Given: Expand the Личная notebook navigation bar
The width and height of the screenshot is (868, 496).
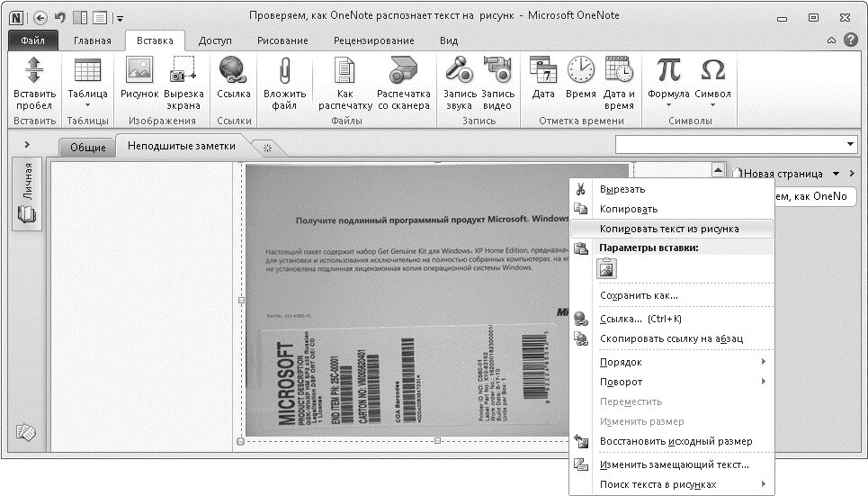Looking at the screenshot, I should tap(27, 144).
